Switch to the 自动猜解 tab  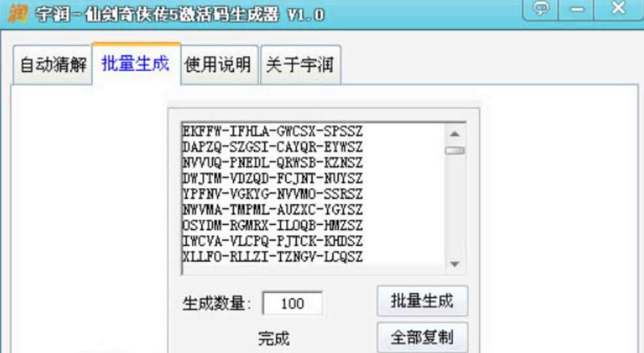pyautogui.click(x=53, y=65)
